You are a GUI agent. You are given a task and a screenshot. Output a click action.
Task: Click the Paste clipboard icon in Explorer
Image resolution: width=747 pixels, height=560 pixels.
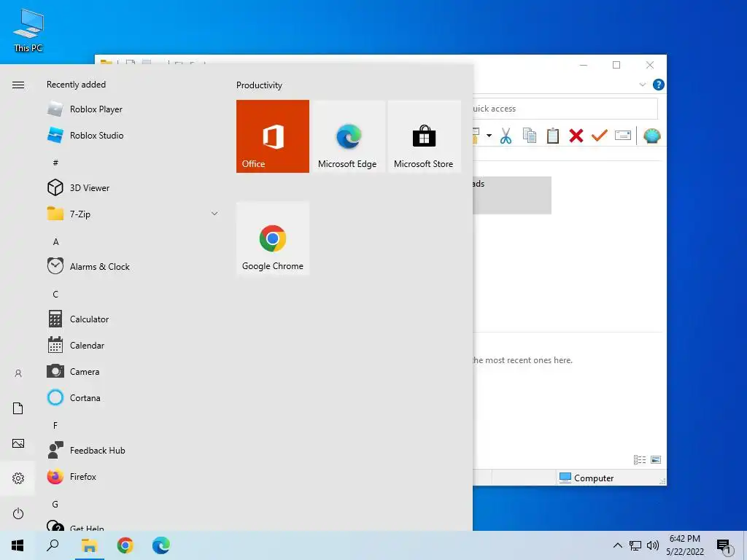click(553, 136)
